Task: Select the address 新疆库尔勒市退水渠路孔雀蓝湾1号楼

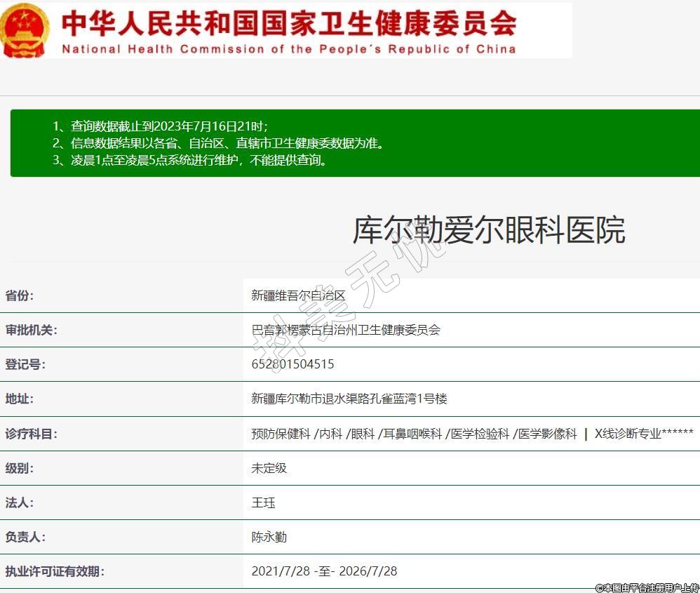Action: pos(349,399)
